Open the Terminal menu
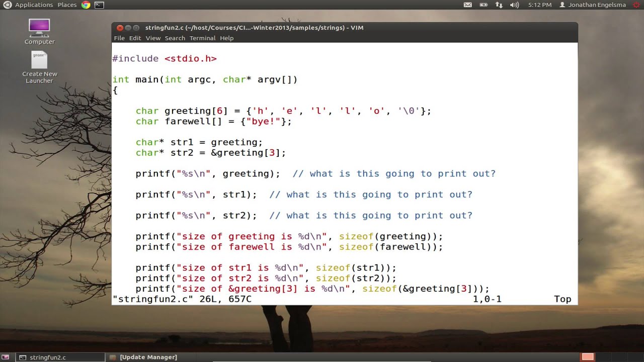644x362 pixels. tap(202, 38)
